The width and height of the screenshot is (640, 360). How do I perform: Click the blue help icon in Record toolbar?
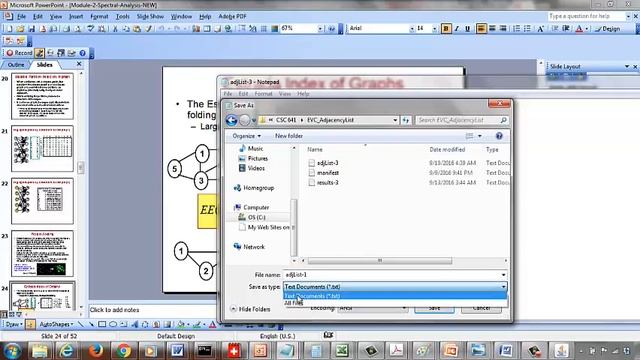pyautogui.click(x=82, y=53)
